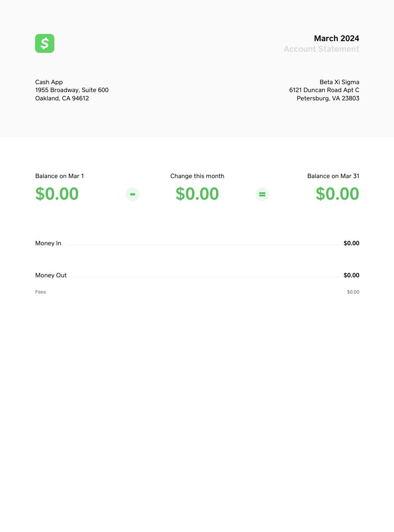
Task: Click the Cash App company name
Action: point(49,82)
